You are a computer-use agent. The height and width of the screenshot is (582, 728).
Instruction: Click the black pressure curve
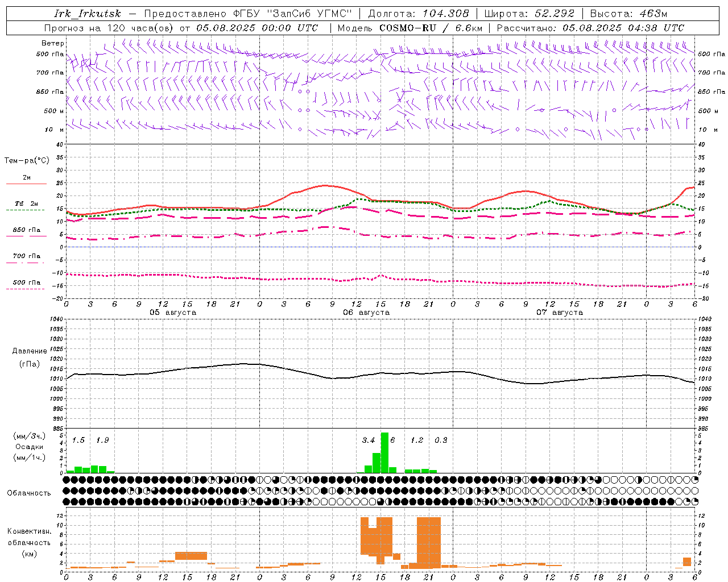(380, 373)
